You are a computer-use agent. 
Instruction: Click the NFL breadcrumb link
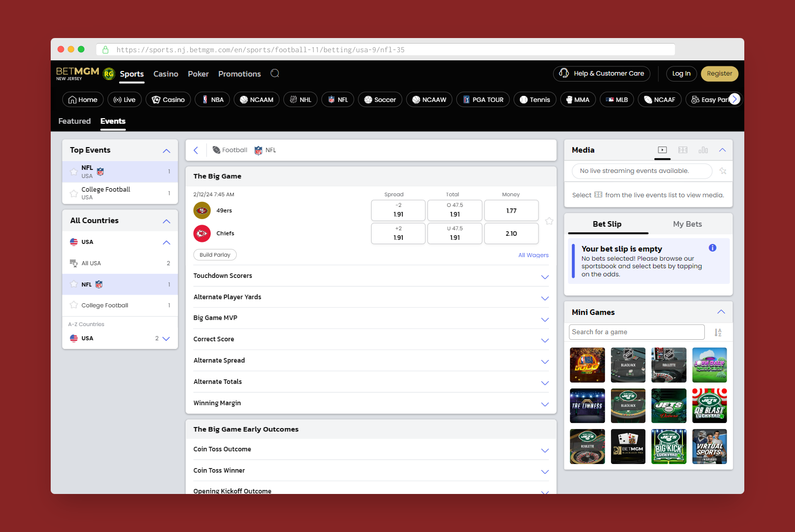point(265,150)
